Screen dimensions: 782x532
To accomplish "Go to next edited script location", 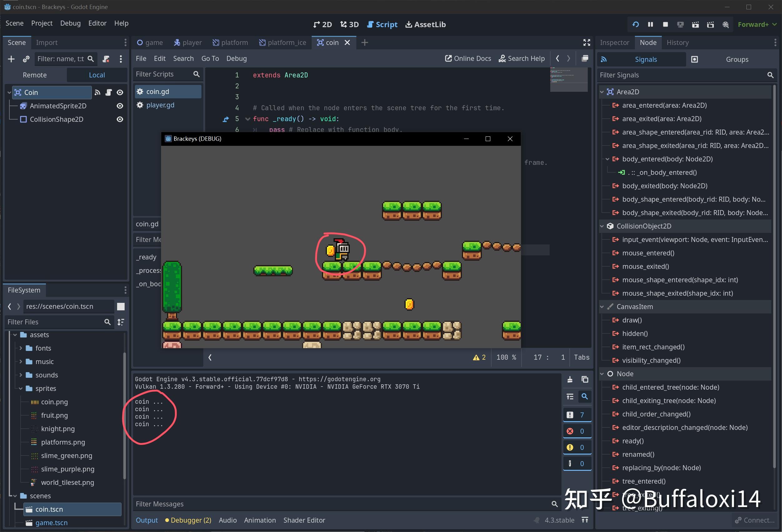I will point(569,58).
